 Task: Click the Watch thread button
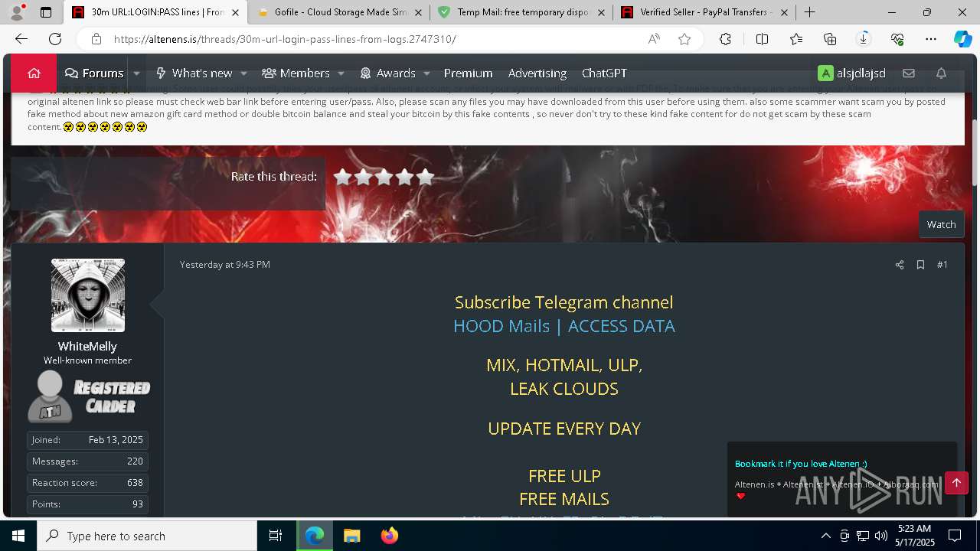[x=941, y=224]
